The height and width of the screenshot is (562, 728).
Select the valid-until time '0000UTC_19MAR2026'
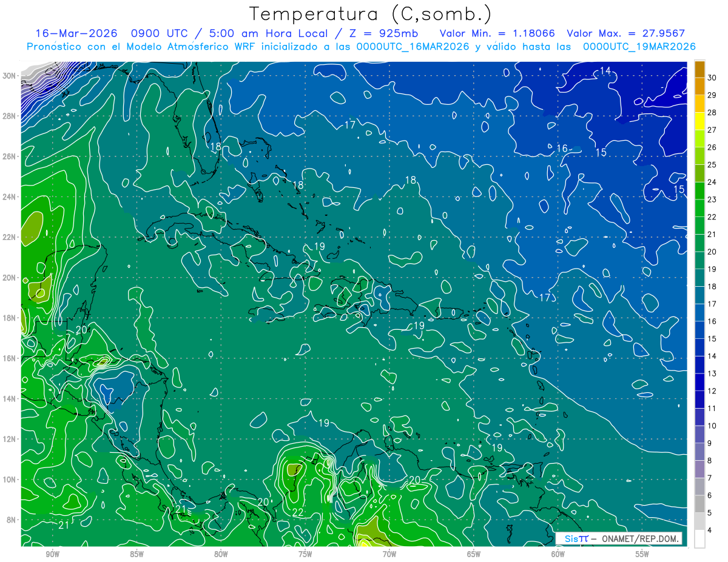(639, 47)
